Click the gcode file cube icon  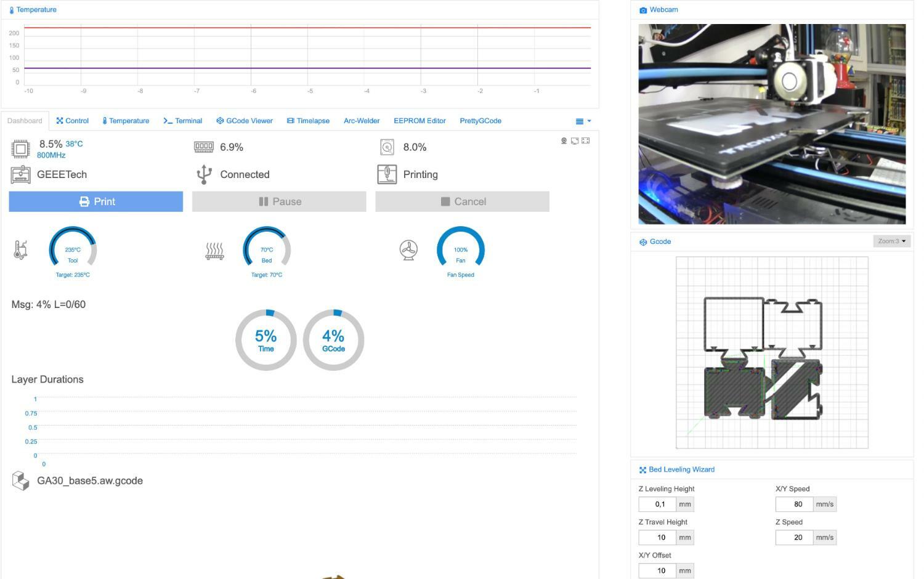[20, 481]
